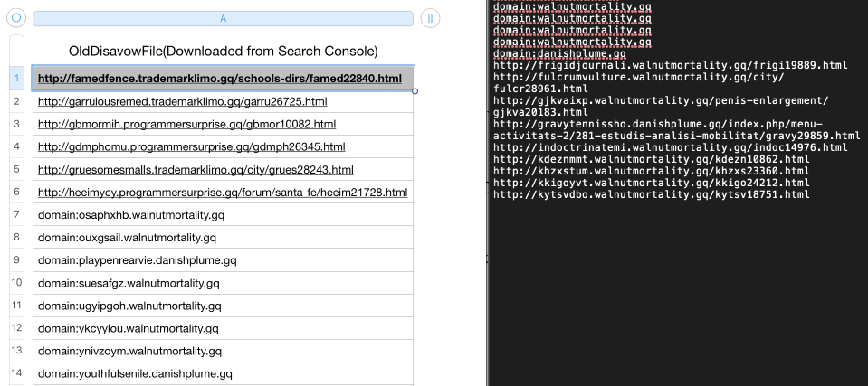
Task: Open the gdmphomu.programmersurprise.gq link
Action: (x=191, y=146)
